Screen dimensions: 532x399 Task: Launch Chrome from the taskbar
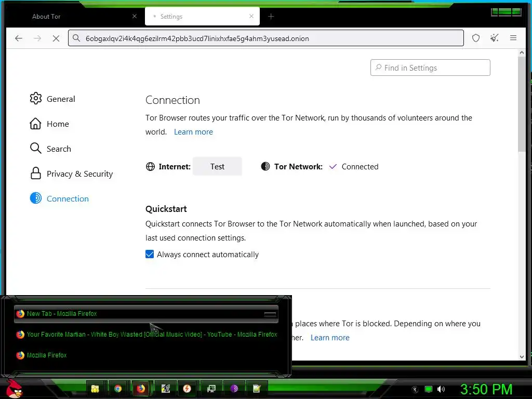coord(118,389)
